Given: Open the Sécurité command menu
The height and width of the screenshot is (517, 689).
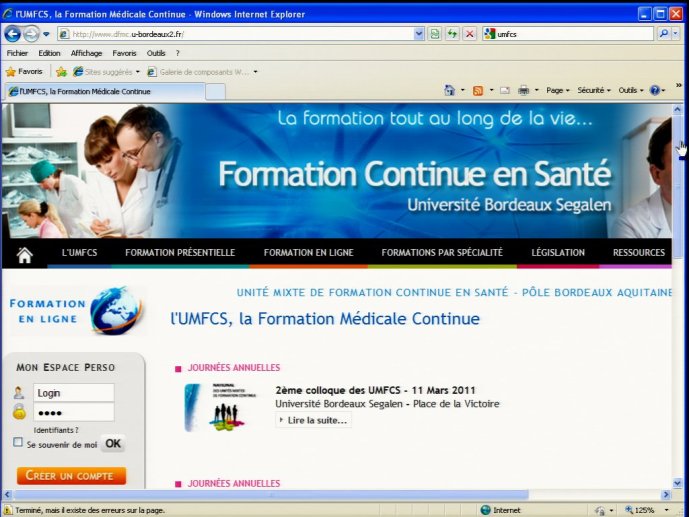Looking at the screenshot, I should click(x=594, y=90).
